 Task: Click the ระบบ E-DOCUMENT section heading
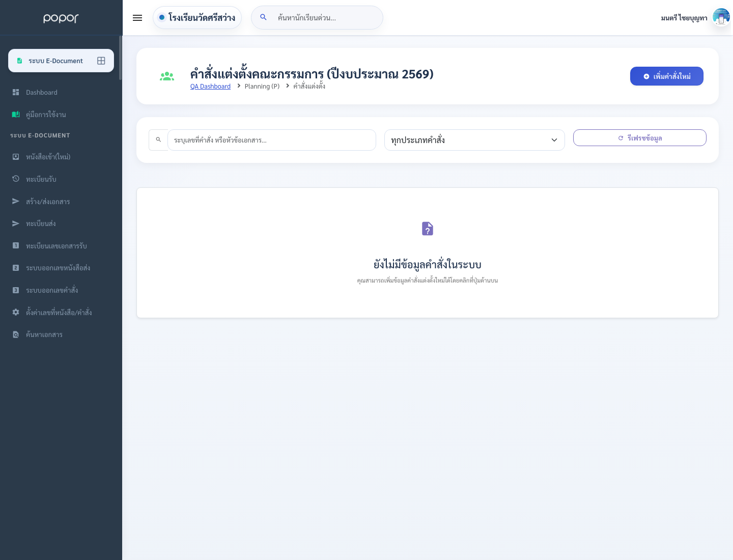click(40, 135)
